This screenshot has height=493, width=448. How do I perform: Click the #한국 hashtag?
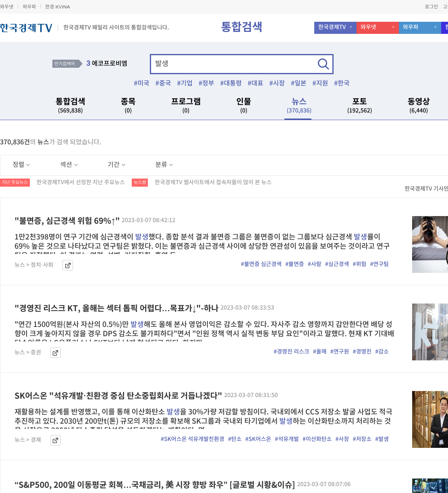click(342, 83)
